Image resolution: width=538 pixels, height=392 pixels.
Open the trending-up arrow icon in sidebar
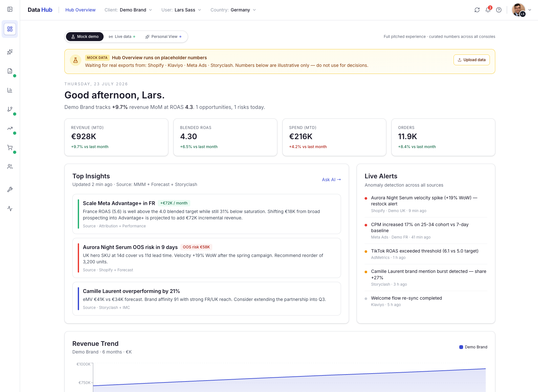pyautogui.click(x=10, y=128)
